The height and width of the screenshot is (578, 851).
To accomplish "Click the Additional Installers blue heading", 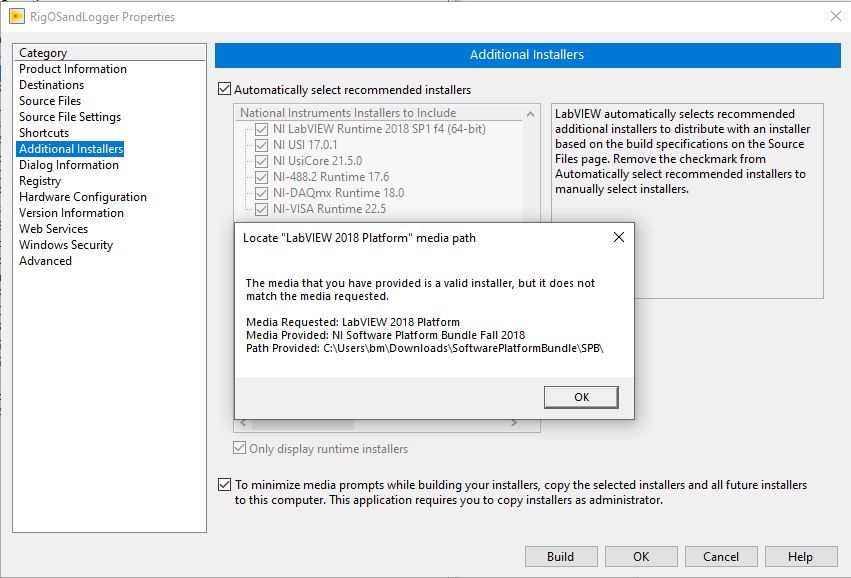I will click(527, 55).
